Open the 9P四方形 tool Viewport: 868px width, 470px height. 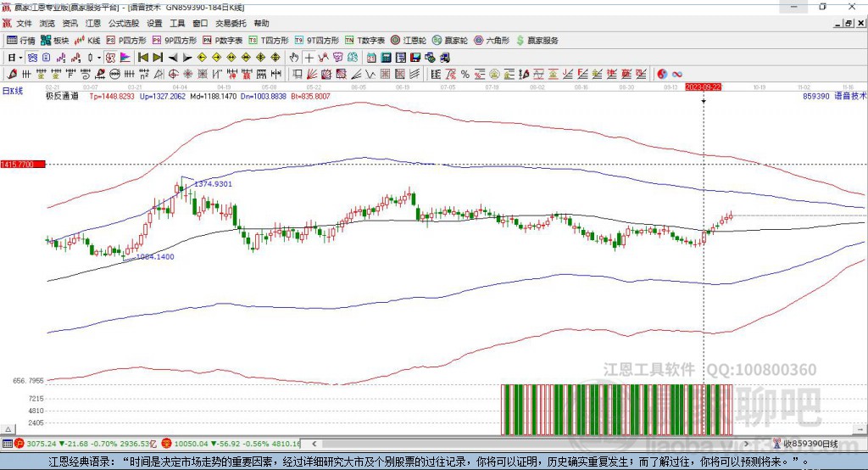[174, 41]
